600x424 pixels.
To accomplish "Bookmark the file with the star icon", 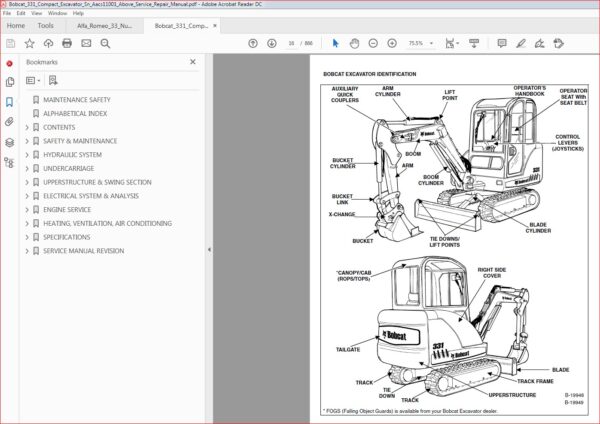I will tap(29, 43).
